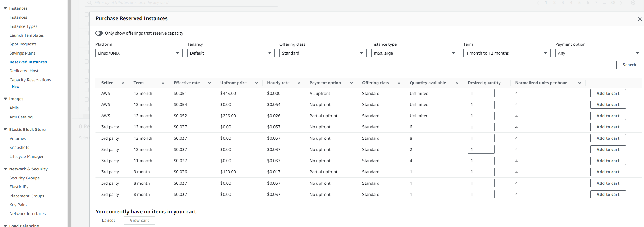This screenshot has height=227, width=644.
Task: Collapse the Instances sidebar section
Action: pyautogui.click(x=5, y=8)
